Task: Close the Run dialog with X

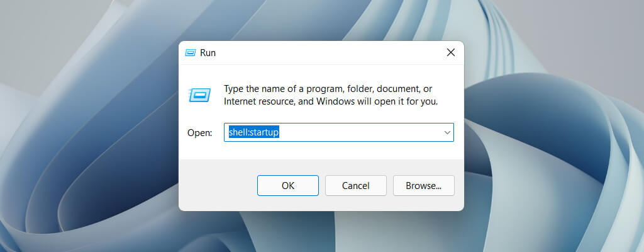Action: 450,53
